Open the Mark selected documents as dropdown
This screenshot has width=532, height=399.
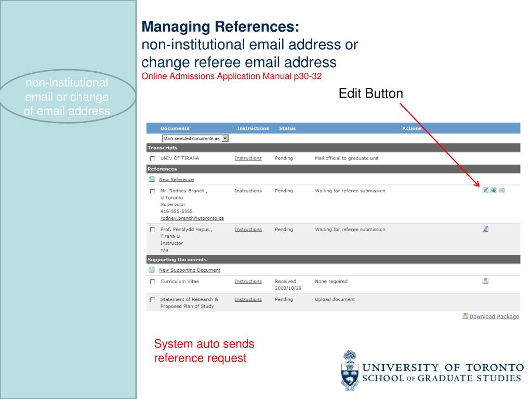195,138
